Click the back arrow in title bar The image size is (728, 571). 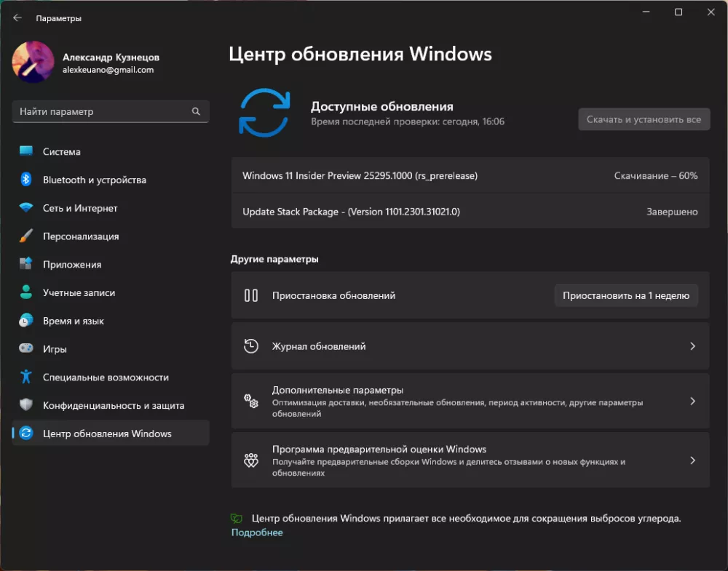(17, 18)
